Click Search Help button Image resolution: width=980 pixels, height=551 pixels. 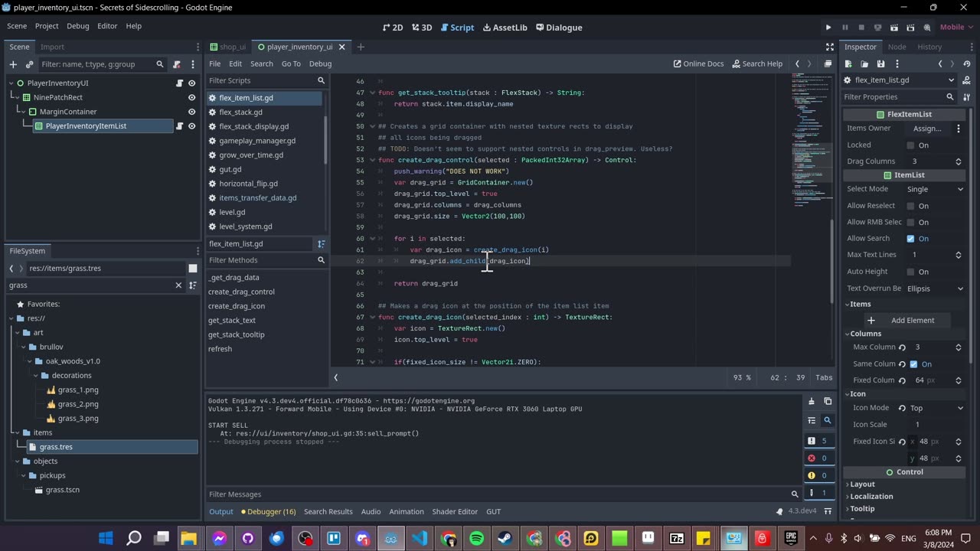click(757, 64)
